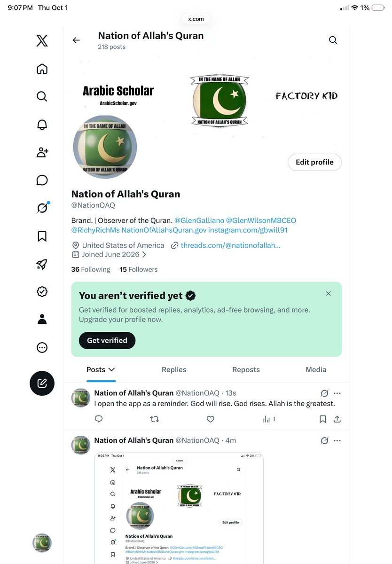Image resolution: width=392 pixels, height=564 pixels.
Task: Bookmark the 'God will rise' post
Action: click(322, 419)
